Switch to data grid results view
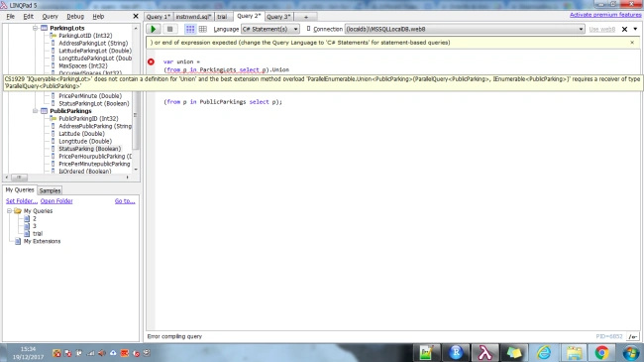Viewport: 644px width, 362px height. 203,29
